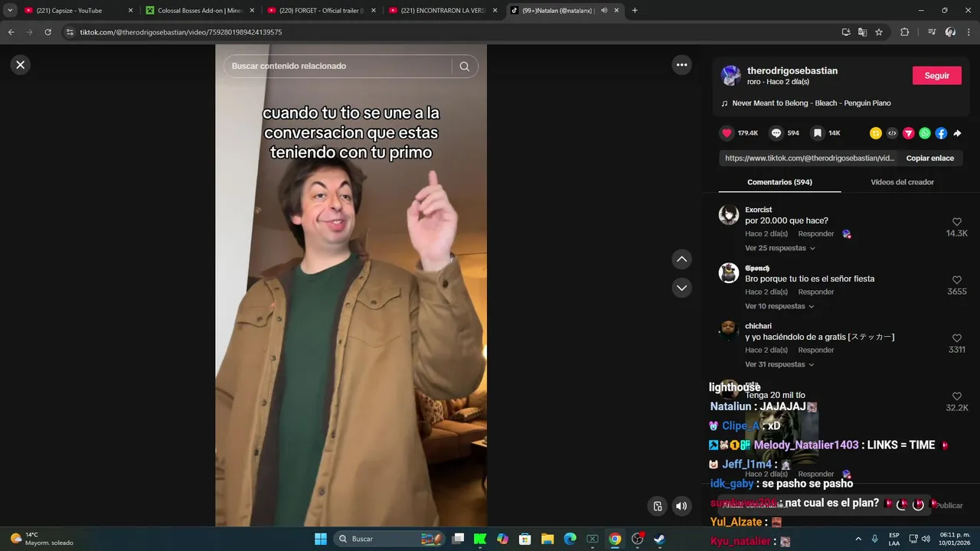This screenshot has width=980, height=551.
Task: Open media controls icon in Chrome toolbar
Action: [x=932, y=32]
